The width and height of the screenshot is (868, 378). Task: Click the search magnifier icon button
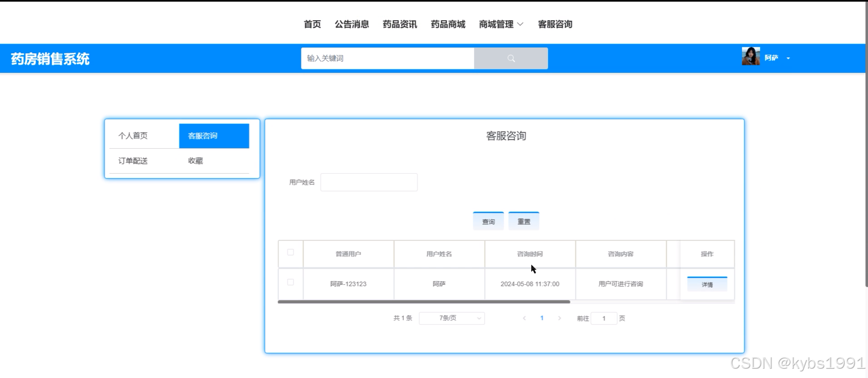click(x=511, y=58)
